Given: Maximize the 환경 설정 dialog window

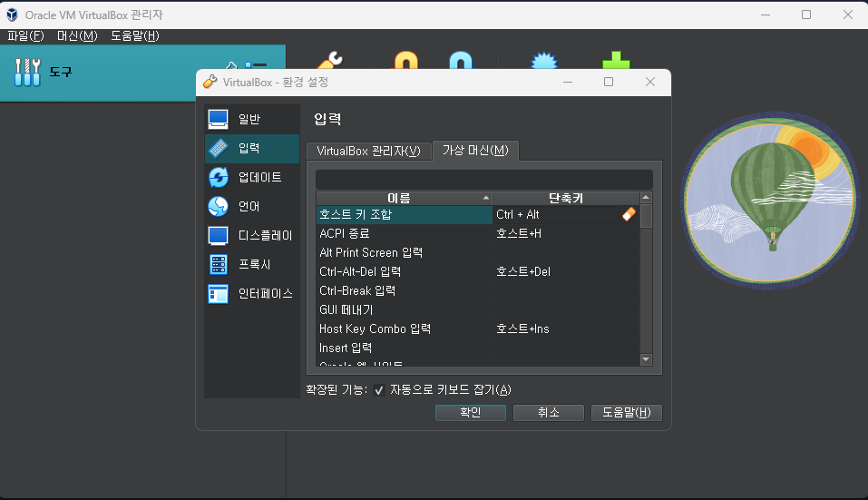Looking at the screenshot, I should point(609,82).
